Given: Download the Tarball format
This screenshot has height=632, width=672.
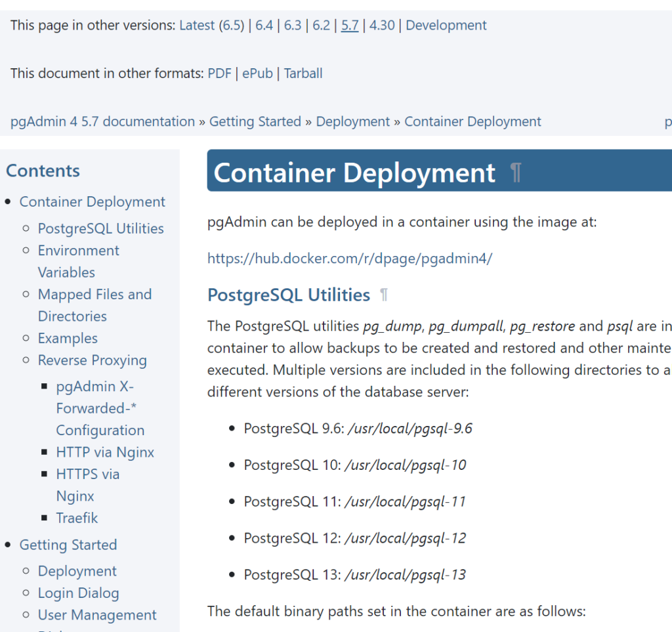Looking at the screenshot, I should click(303, 74).
